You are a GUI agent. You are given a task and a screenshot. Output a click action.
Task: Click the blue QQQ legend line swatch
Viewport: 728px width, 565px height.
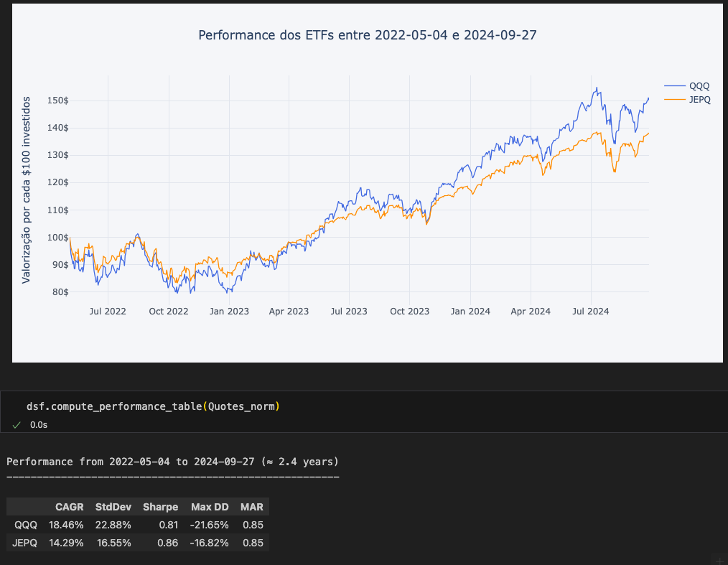675,86
